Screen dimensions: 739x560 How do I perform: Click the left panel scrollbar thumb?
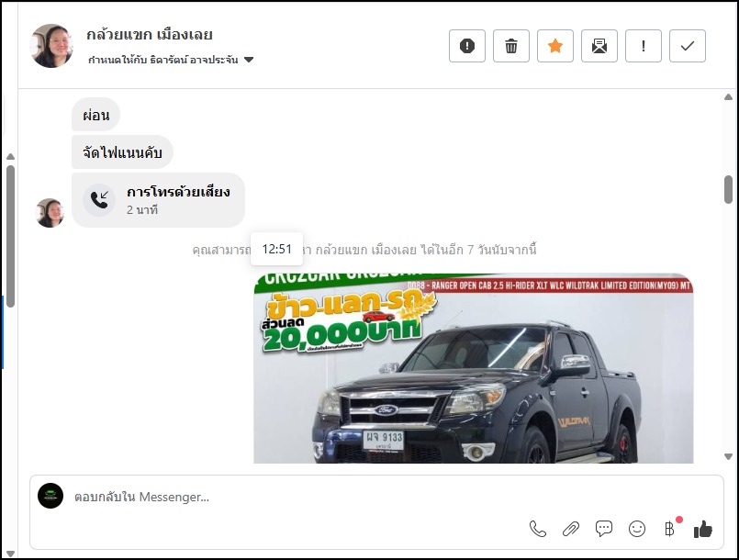[x=10, y=236]
